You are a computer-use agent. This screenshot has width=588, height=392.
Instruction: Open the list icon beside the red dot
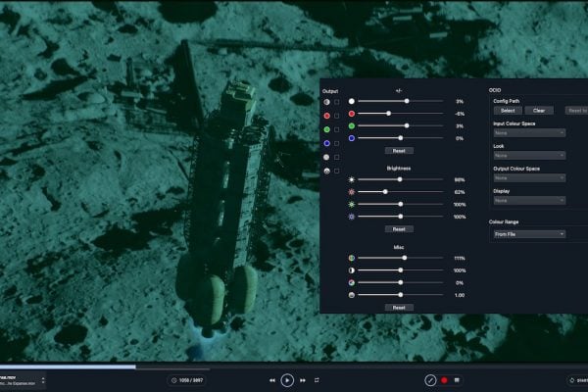click(x=457, y=380)
